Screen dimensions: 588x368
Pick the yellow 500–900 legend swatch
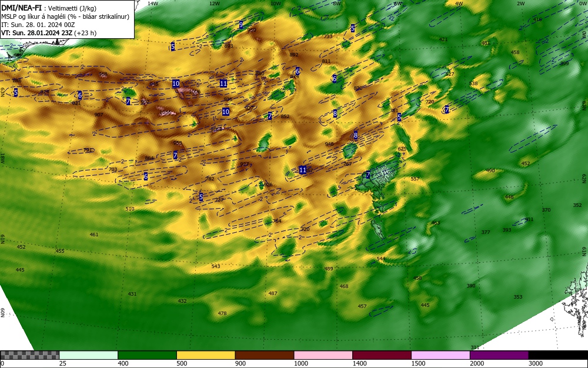click(x=205, y=355)
